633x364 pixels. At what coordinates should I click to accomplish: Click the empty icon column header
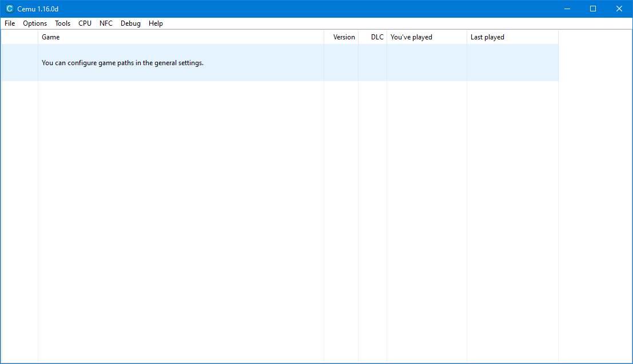tap(19, 37)
